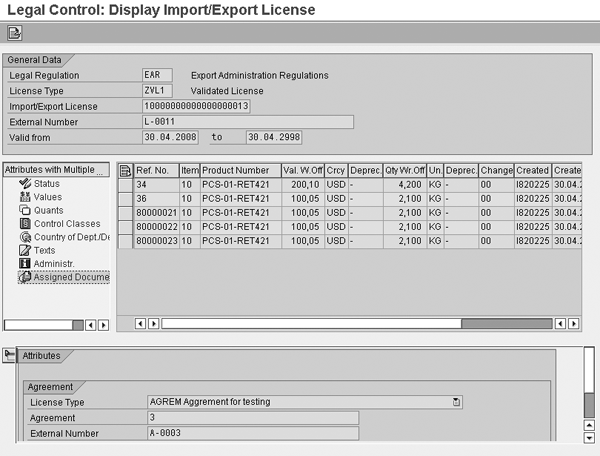Show Administr. details
The image size is (600, 456).
coord(54,263)
